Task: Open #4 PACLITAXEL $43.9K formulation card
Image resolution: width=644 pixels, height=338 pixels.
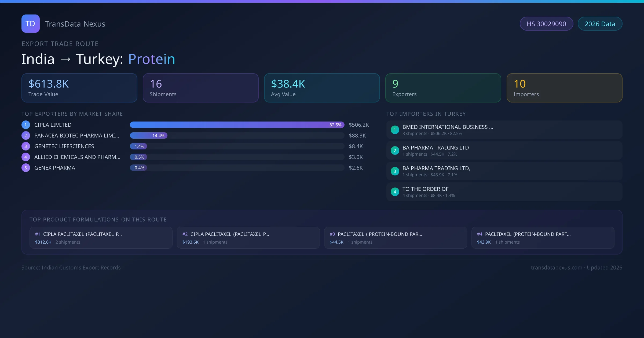Action: pos(543,238)
